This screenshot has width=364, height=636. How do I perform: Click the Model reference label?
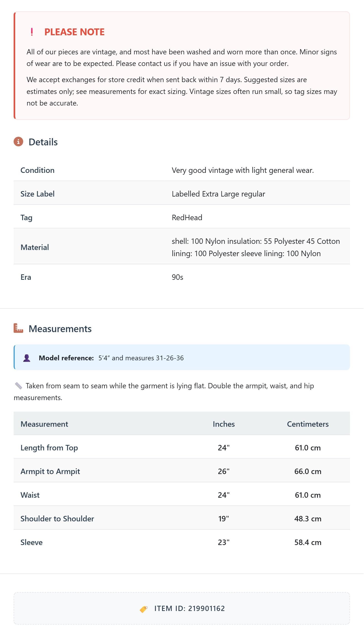tap(66, 358)
